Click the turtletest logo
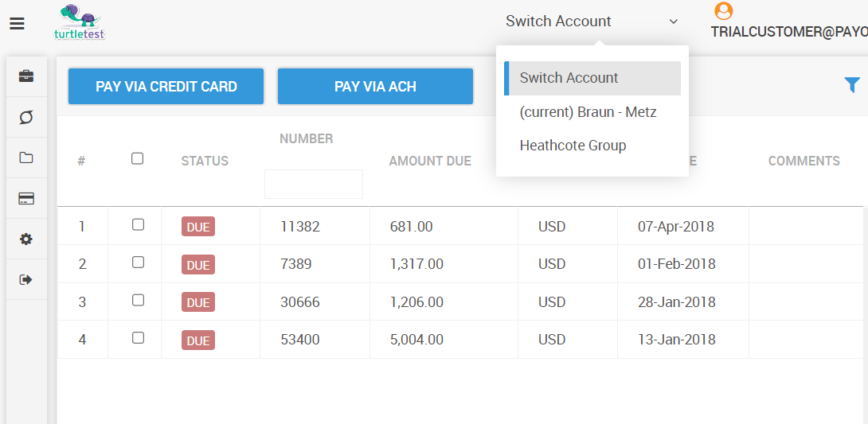Viewport: 868px width, 424px height. pos(80,22)
